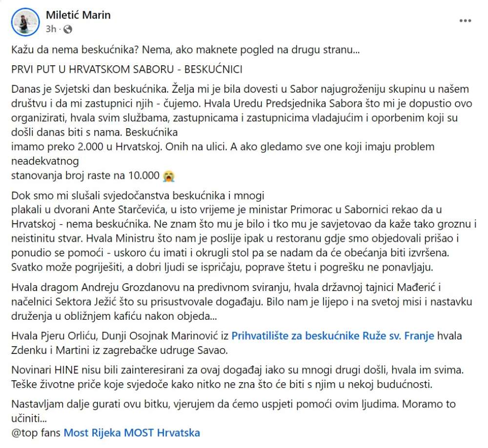Click the globe public audience icon

67,29
